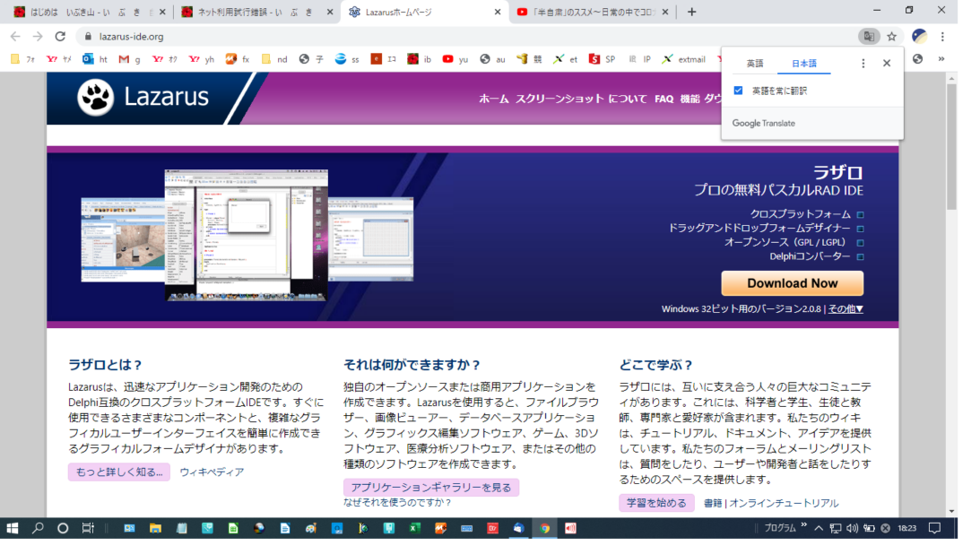Click the Google Translate icon in address bar
The width and height of the screenshot is (980, 554).
(x=869, y=36)
